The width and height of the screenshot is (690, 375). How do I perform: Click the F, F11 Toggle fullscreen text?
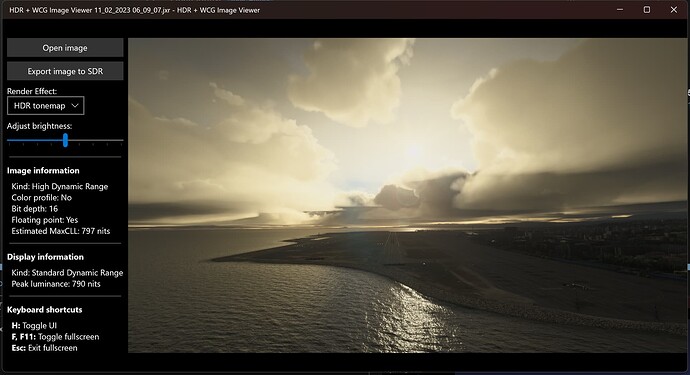pyautogui.click(x=55, y=337)
